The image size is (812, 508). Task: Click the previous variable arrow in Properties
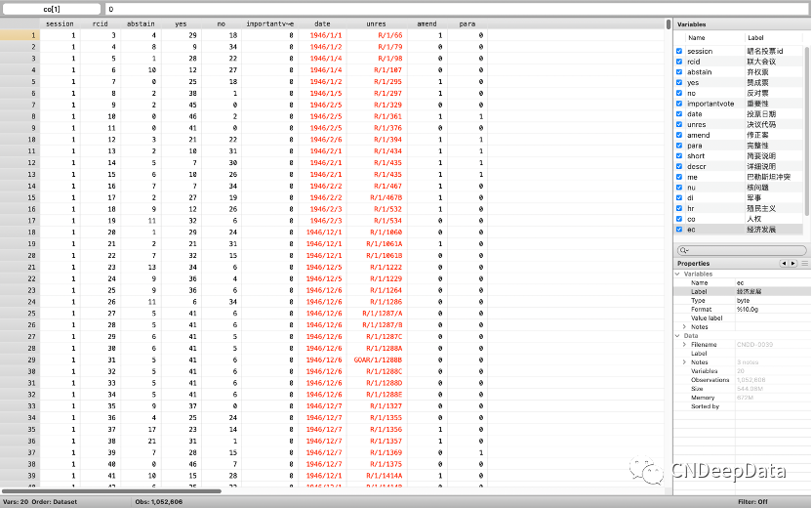coord(784,264)
